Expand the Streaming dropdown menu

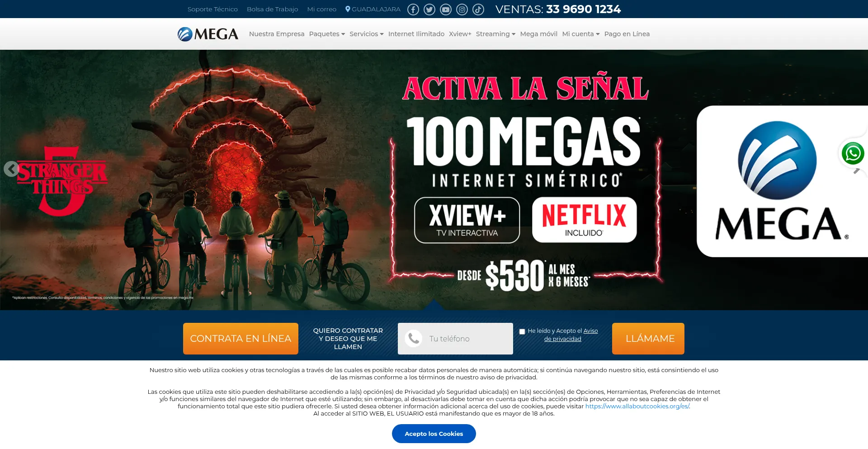495,34
